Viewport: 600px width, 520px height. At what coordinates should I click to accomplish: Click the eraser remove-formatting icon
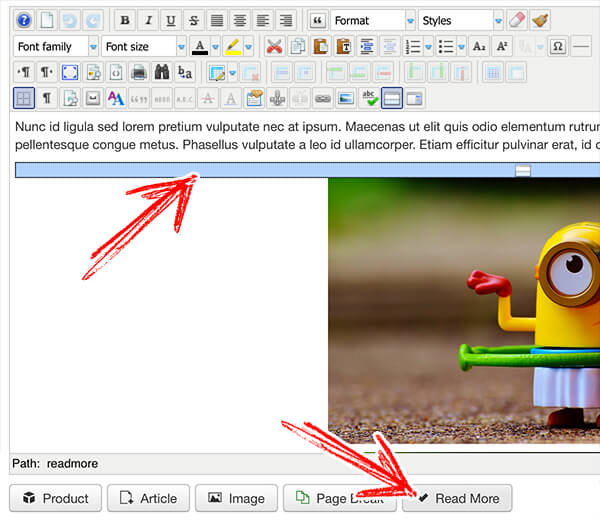(x=517, y=20)
